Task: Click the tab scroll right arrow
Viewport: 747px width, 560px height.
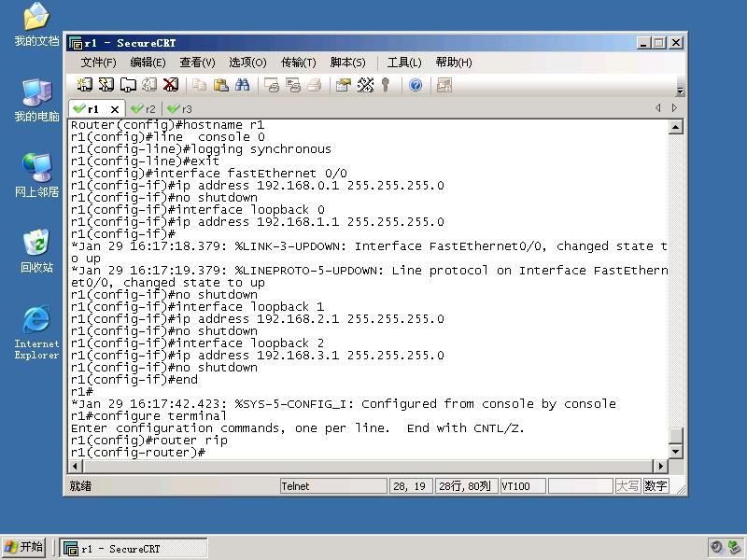Action: click(x=674, y=108)
